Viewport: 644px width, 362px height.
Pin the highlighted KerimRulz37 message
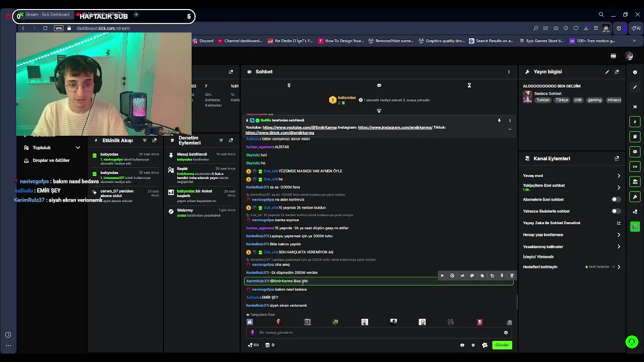(x=502, y=276)
